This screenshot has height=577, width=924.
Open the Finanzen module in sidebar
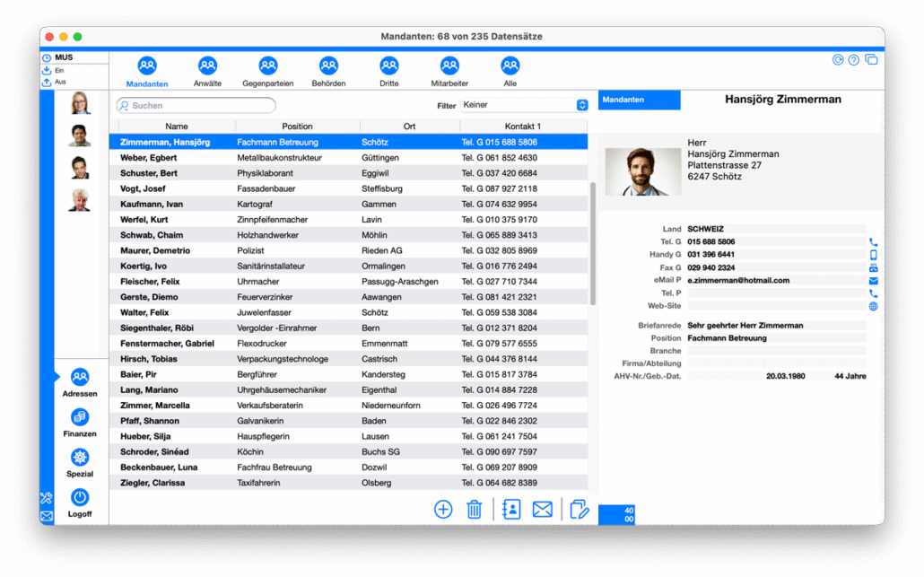(80, 423)
